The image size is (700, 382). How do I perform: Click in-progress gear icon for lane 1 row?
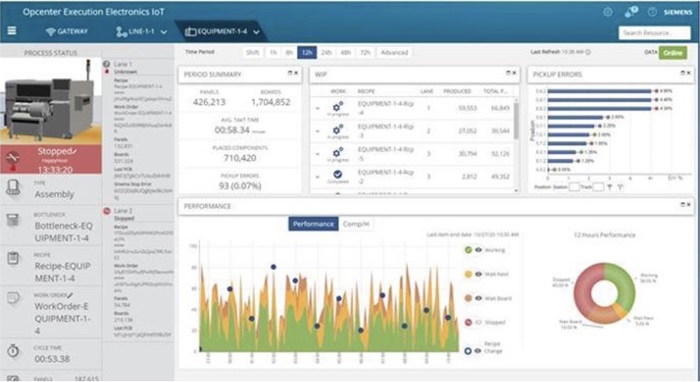point(338,107)
